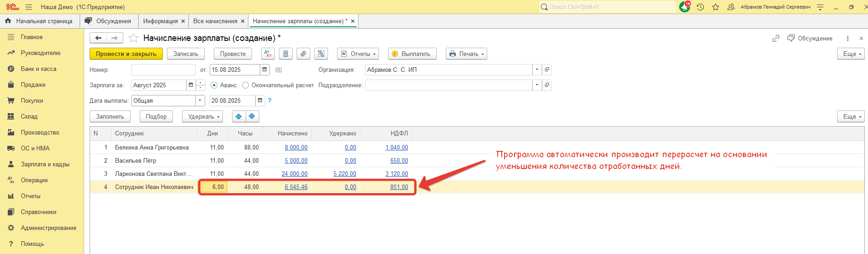The height and width of the screenshot is (254, 868).
Task: Click the Номер input field
Action: click(x=163, y=70)
